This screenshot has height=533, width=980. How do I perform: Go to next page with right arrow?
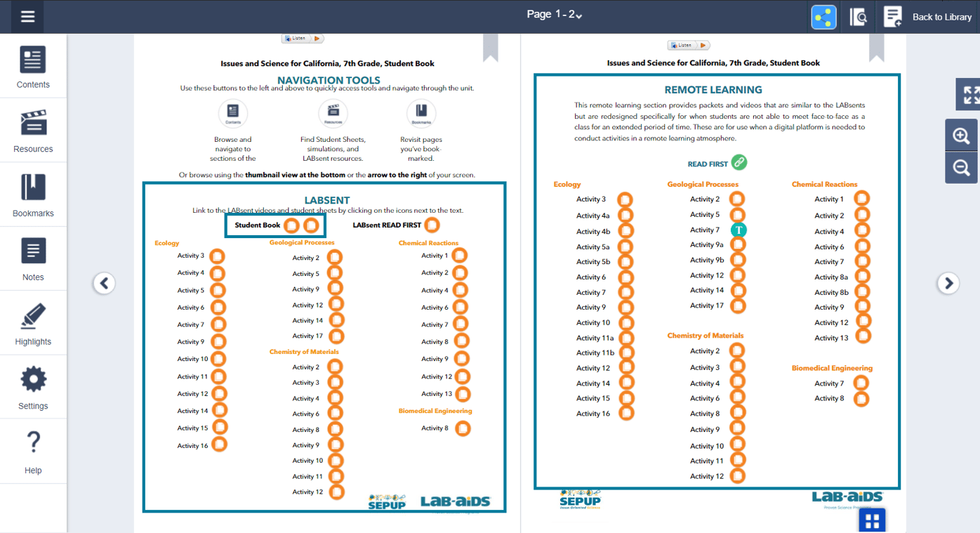[948, 283]
